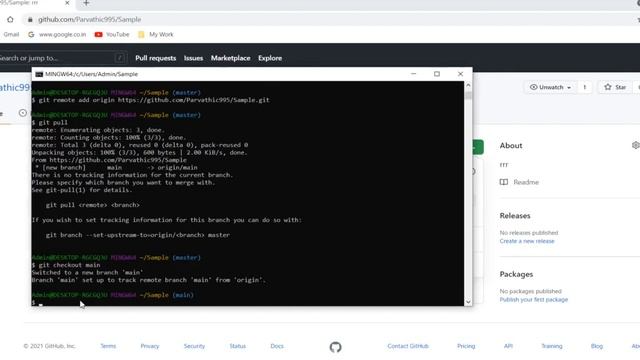640x360 pixels.
Task: Click the lock icon in address bar
Action: [x=30, y=20]
